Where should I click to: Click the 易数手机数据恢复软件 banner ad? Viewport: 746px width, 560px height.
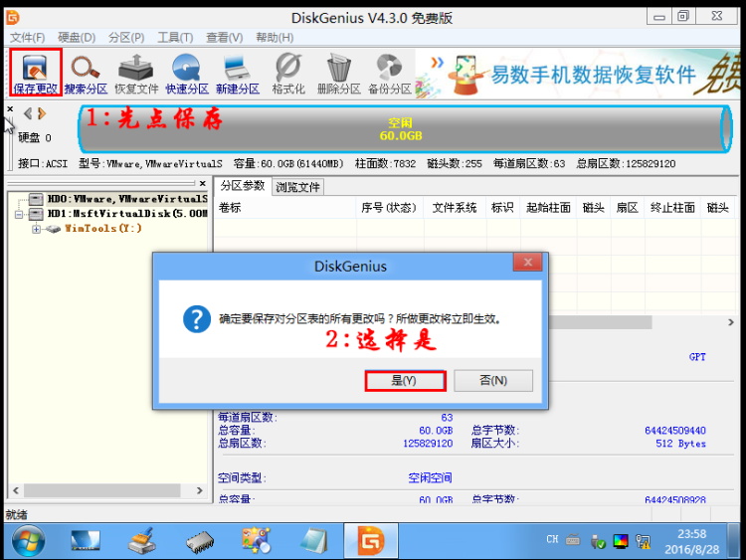(578, 75)
